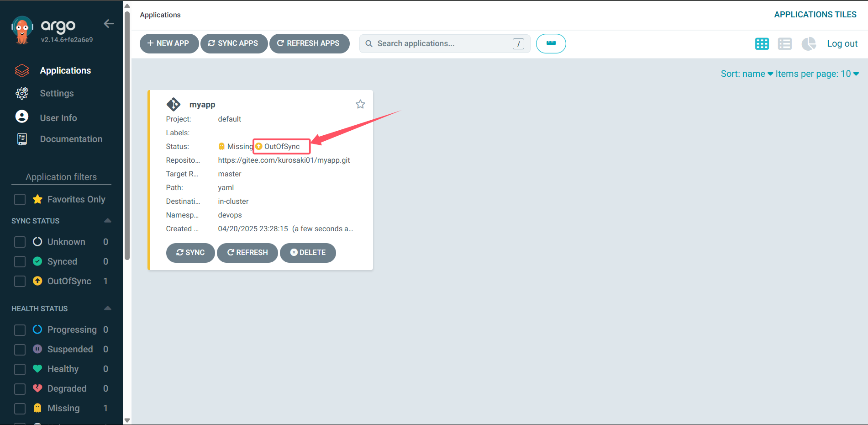Check the Healthy health filter

click(x=20, y=369)
